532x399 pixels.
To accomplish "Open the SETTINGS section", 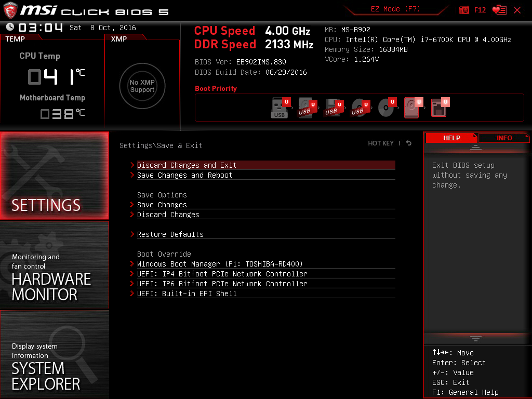I will 55,176.
